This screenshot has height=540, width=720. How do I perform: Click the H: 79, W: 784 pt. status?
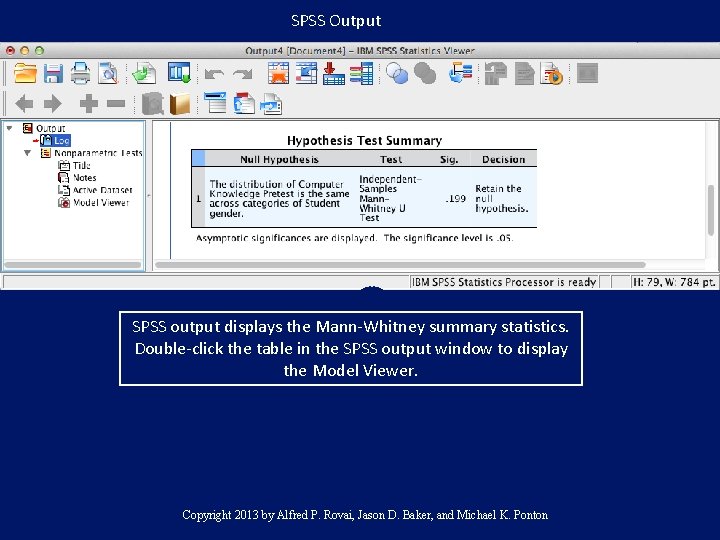coord(674,282)
